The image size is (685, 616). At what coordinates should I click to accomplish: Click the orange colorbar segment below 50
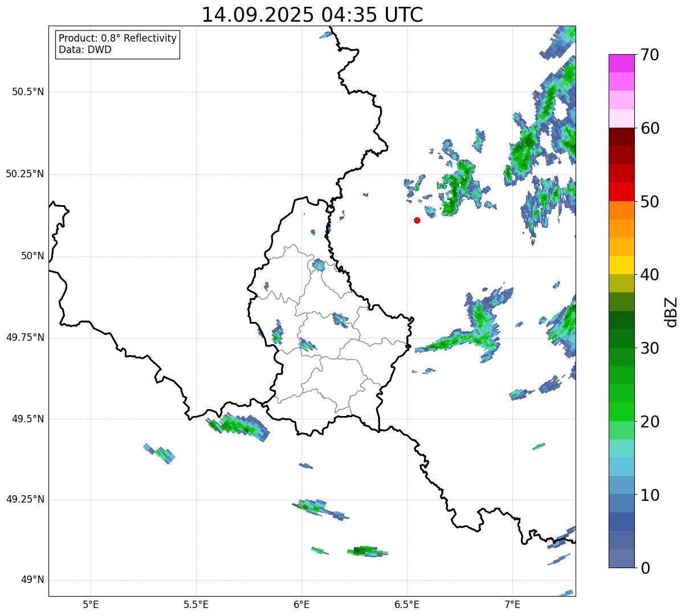click(622, 210)
